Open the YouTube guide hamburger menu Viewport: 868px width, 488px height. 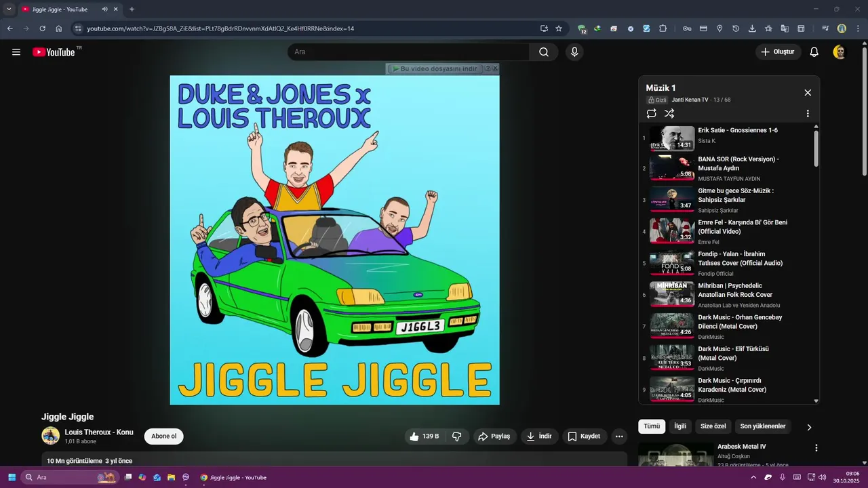(16, 52)
